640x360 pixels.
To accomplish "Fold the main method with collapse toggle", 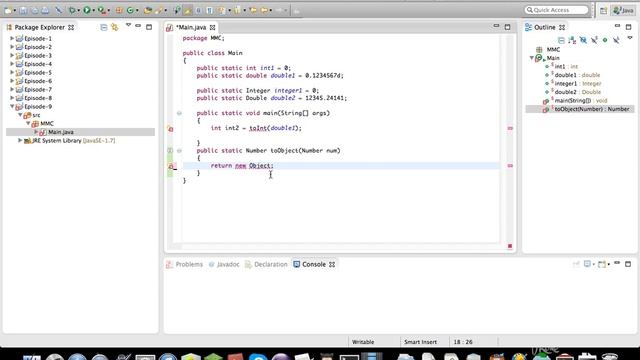I will coord(179,113).
